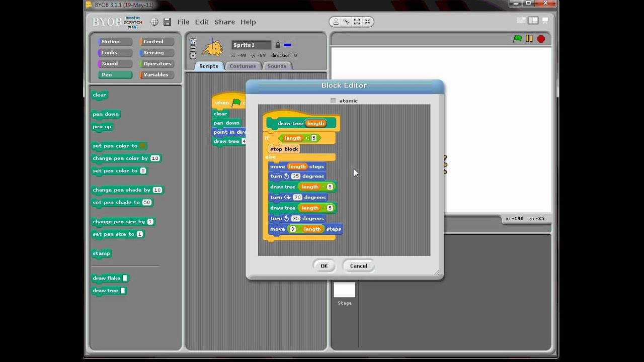This screenshot has width=644, height=362.
Task: Click value in 'set pen size to'
Action: tap(140, 234)
